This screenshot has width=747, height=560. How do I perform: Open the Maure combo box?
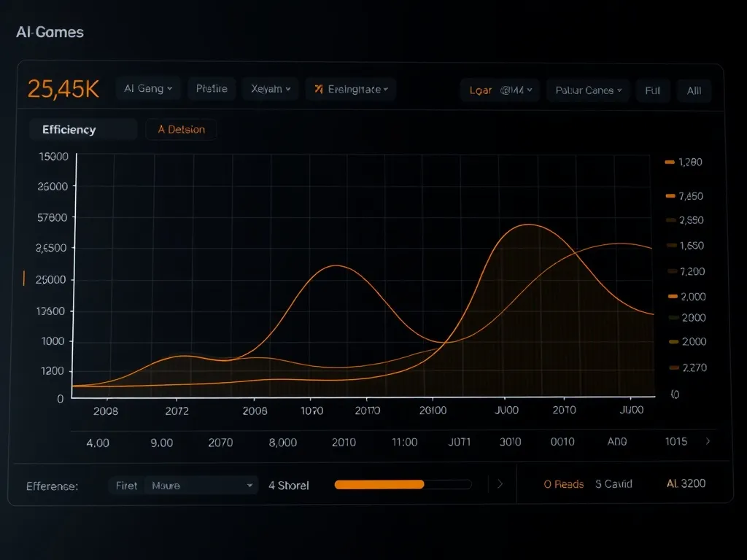pyautogui.click(x=201, y=486)
